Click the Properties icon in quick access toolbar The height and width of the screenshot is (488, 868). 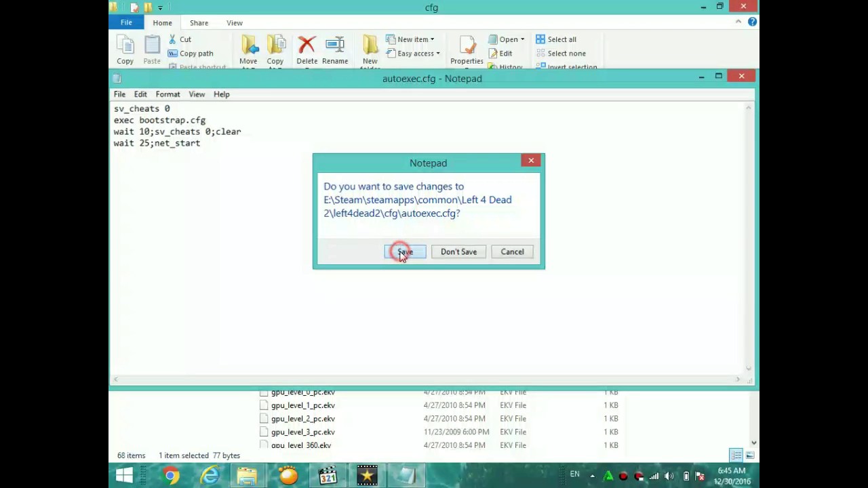point(134,7)
